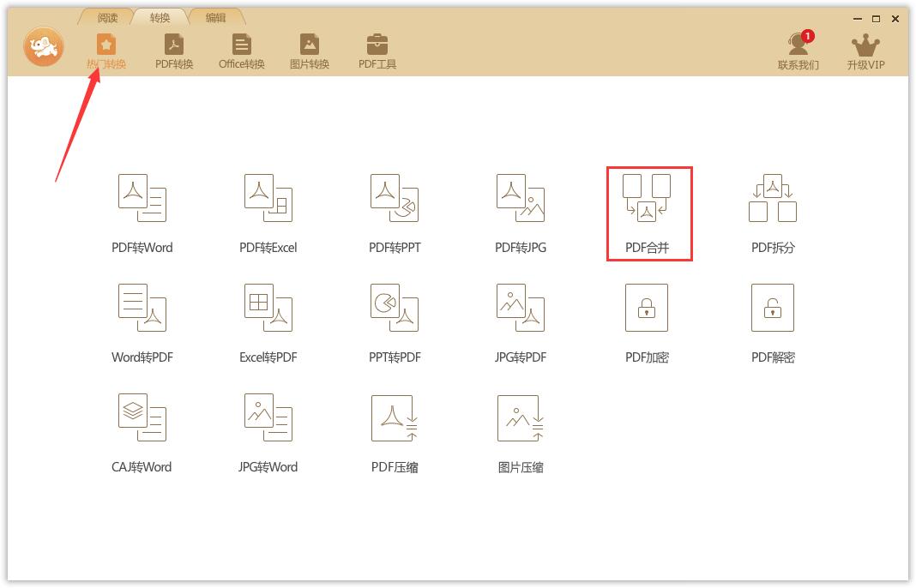The image size is (916, 588).
Task: Open the Excel转PDF converter
Action: pyautogui.click(x=268, y=323)
